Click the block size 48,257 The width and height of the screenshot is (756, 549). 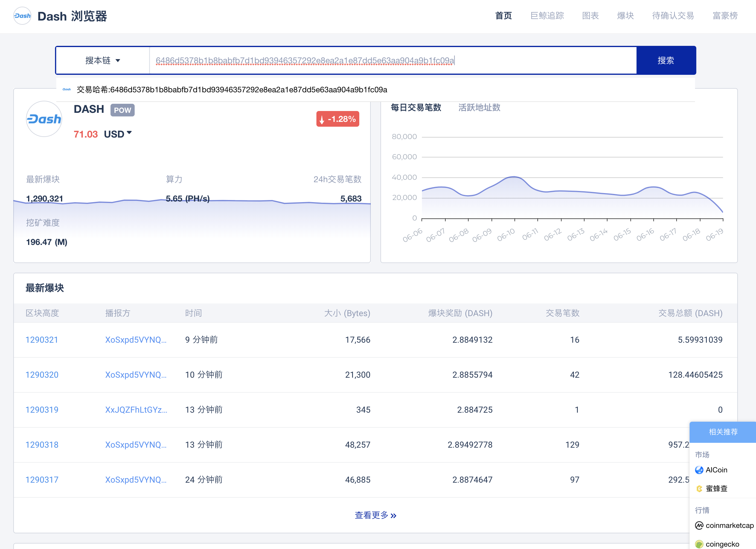tap(358, 445)
